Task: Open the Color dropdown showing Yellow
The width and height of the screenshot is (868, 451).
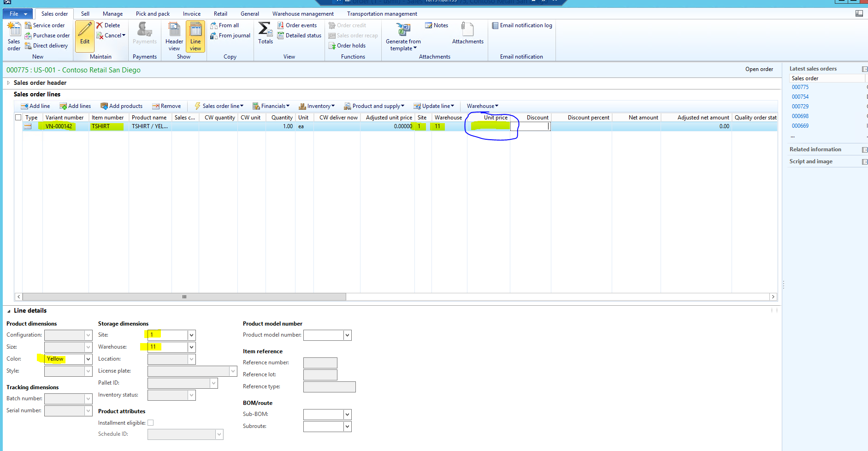Action: 88,359
